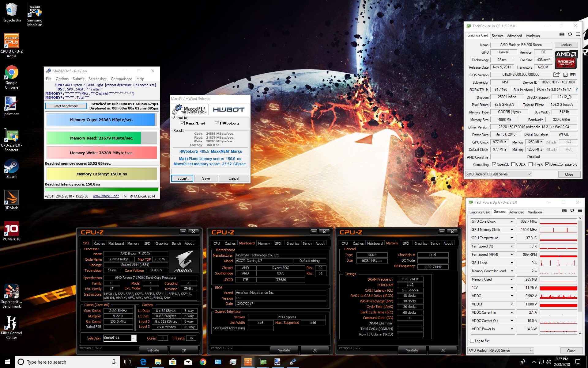Image resolution: width=588 pixels, height=368 pixels.
Task: Switch to Validation tab in GPU-Z Sensors window
Action: coord(535,212)
